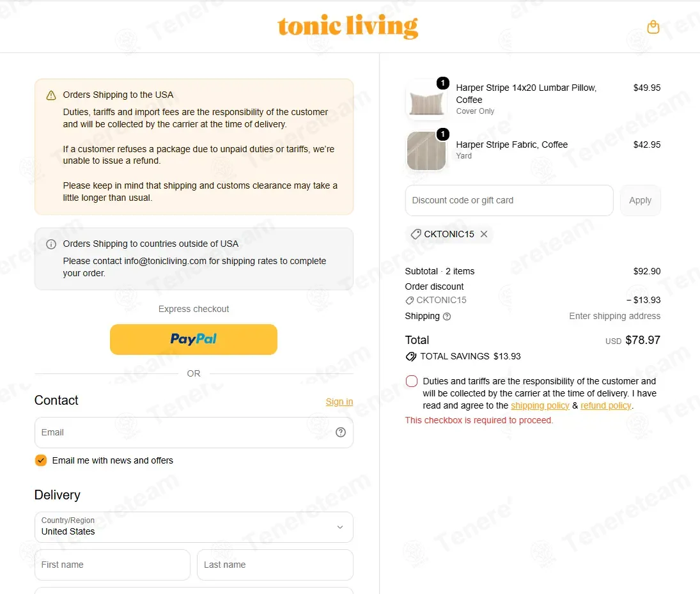This screenshot has height=594, width=700.
Task: Check the duties and tariffs agreement checkbox
Action: click(412, 381)
